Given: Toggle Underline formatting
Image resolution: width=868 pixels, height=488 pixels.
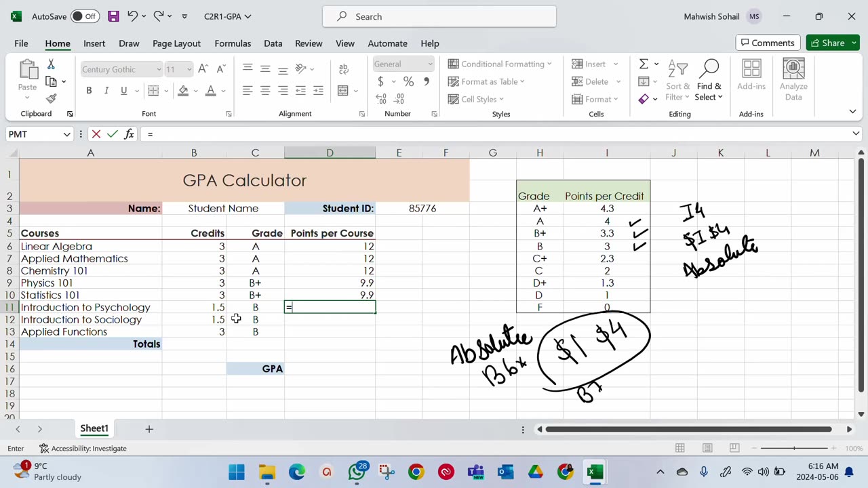Looking at the screenshot, I should [x=123, y=91].
